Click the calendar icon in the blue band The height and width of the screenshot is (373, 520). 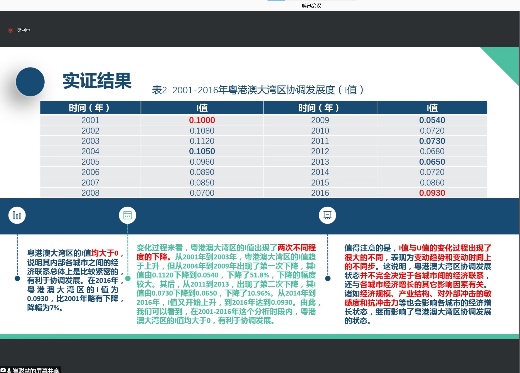(128, 215)
